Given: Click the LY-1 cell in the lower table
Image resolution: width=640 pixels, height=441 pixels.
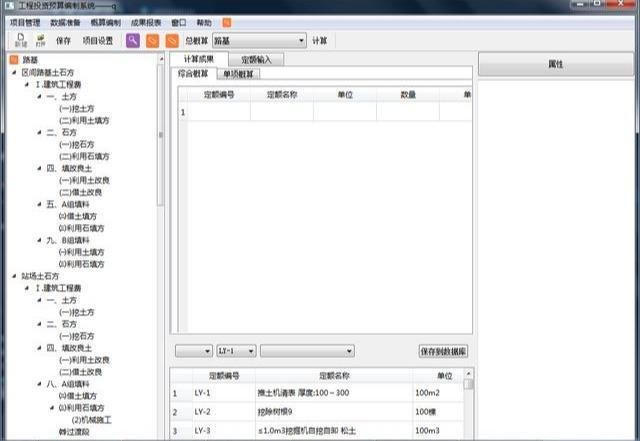Looking at the screenshot, I should tap(224, 393).
